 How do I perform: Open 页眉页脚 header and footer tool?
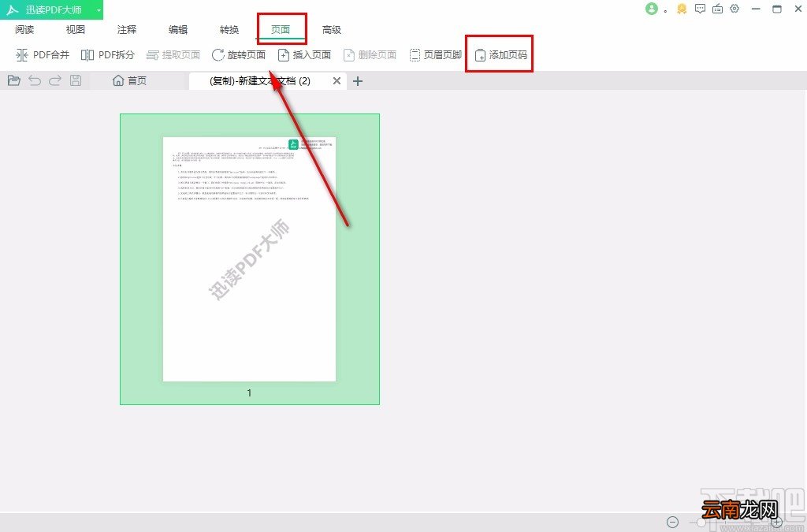point(435,54)
